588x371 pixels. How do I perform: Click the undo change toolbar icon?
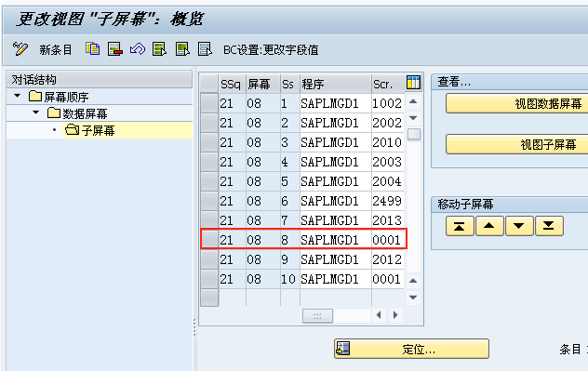pyautogui.click(x=138, y=48)
